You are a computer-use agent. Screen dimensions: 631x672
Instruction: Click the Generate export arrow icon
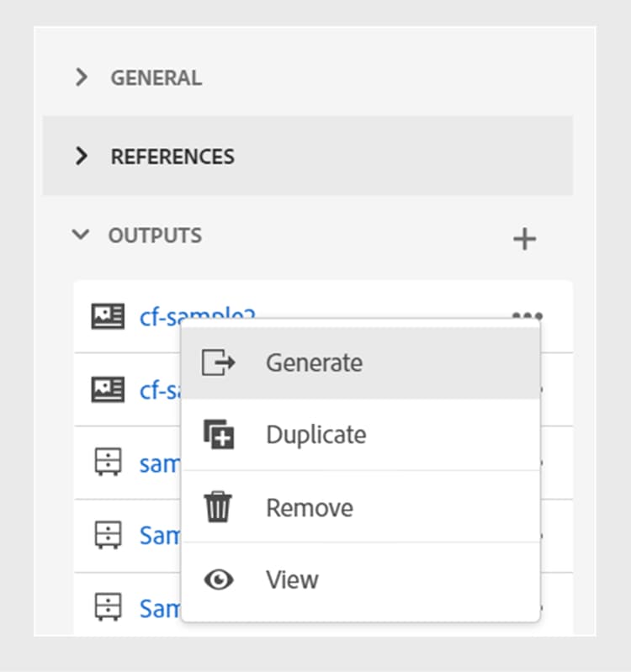coord(219,362)
